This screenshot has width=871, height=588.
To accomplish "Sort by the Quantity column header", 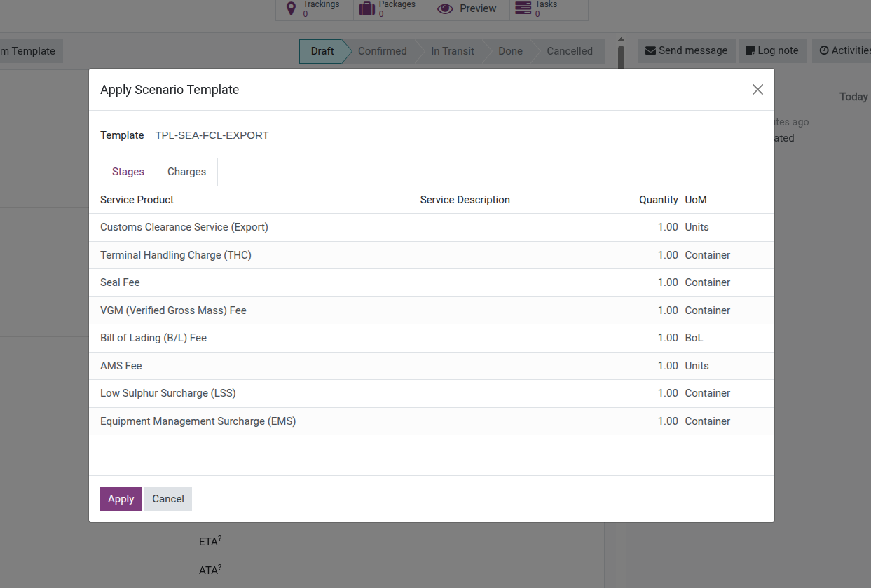I will pyautogui.click(x=658, y=200).
